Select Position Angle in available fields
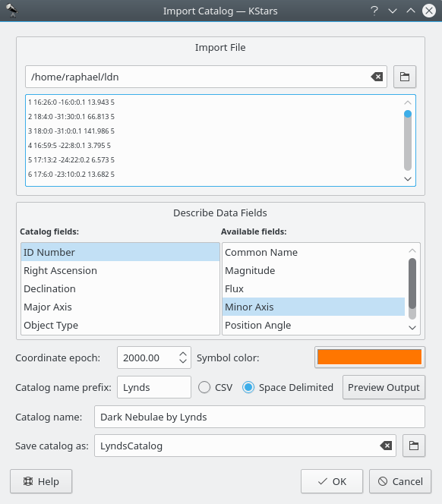This screenshot has height=504, width=442. [x=314, y=325]
